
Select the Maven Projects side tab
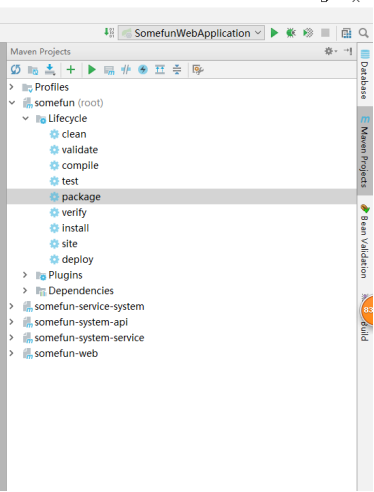pos(365,151)
